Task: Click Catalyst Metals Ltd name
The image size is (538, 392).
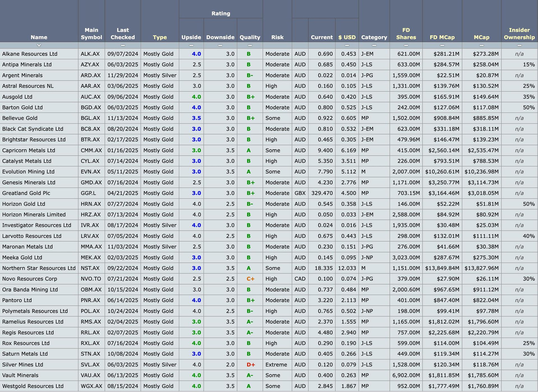Action: click(x=27, y=161)
